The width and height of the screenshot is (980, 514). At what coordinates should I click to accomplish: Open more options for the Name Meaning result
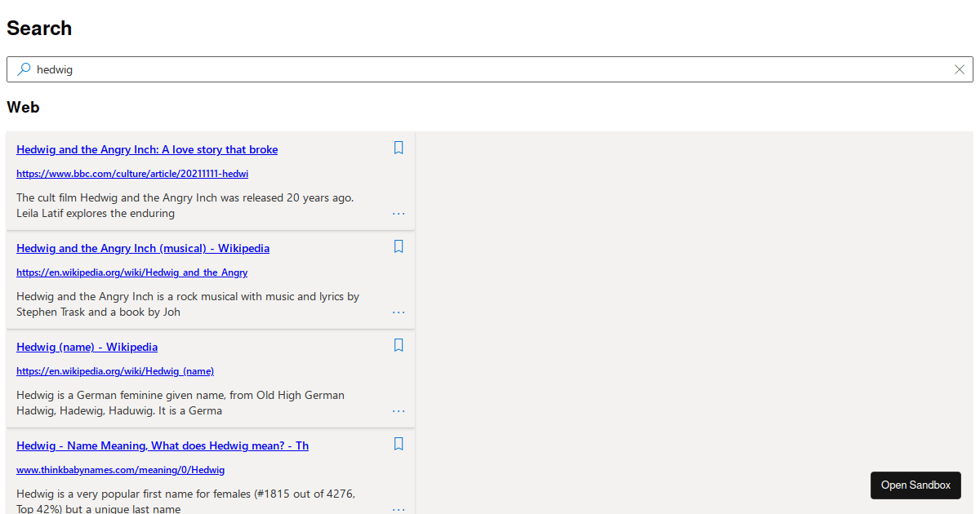(399, 509)
